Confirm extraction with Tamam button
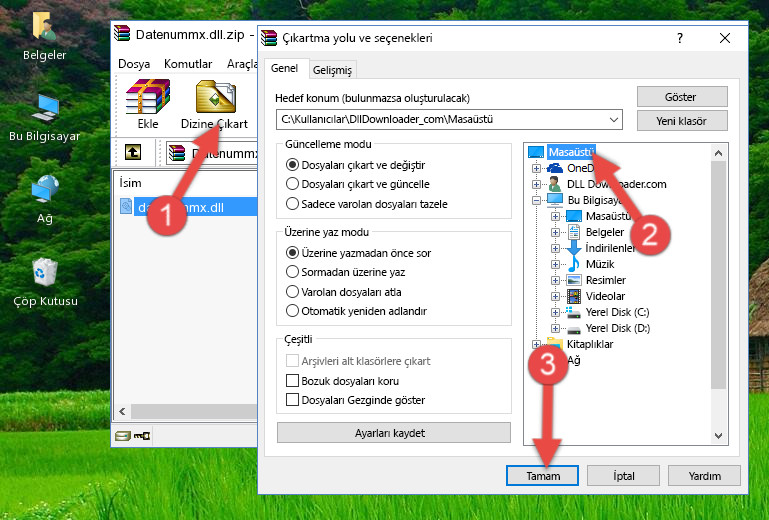This screenshot has width=769, height=520. pos(542,475)
